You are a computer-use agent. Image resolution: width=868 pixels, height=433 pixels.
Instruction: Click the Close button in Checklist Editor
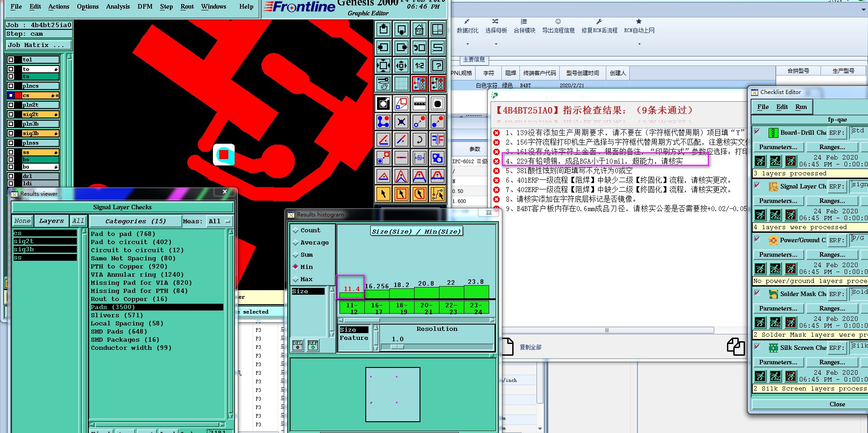point(837,404)
